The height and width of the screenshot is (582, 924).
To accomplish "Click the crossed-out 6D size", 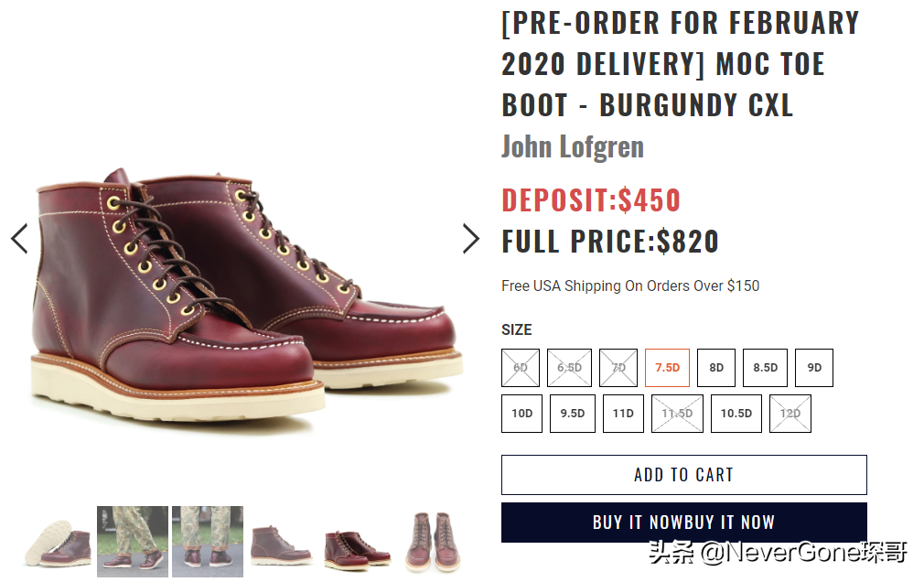I will tap(521, 368).
